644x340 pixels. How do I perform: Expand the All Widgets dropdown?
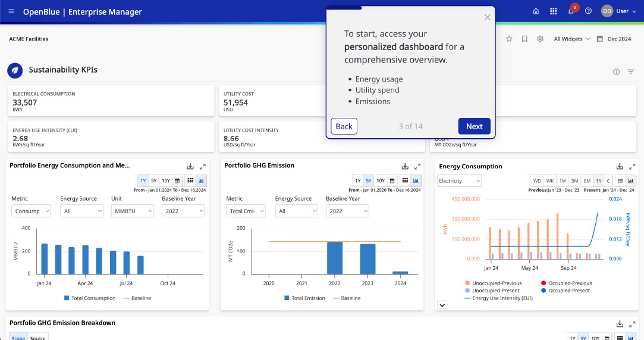(572, 39)
